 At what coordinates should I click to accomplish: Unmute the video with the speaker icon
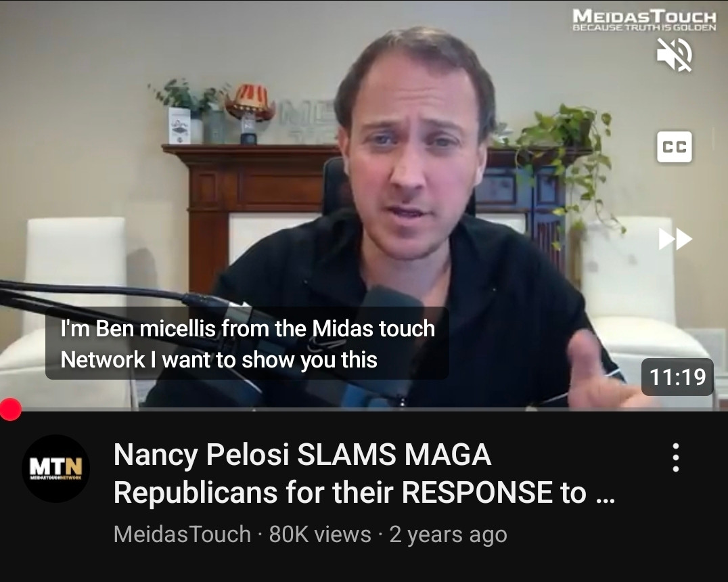pyautogui.click(x=674, y=55)
